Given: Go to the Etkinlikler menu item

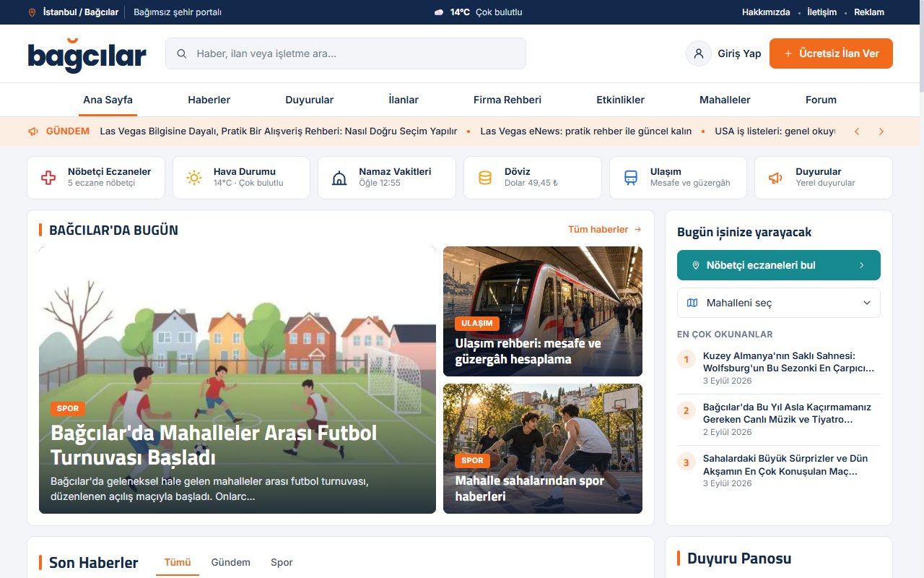Looking at the screenshot, I should (x=621, y=100).
